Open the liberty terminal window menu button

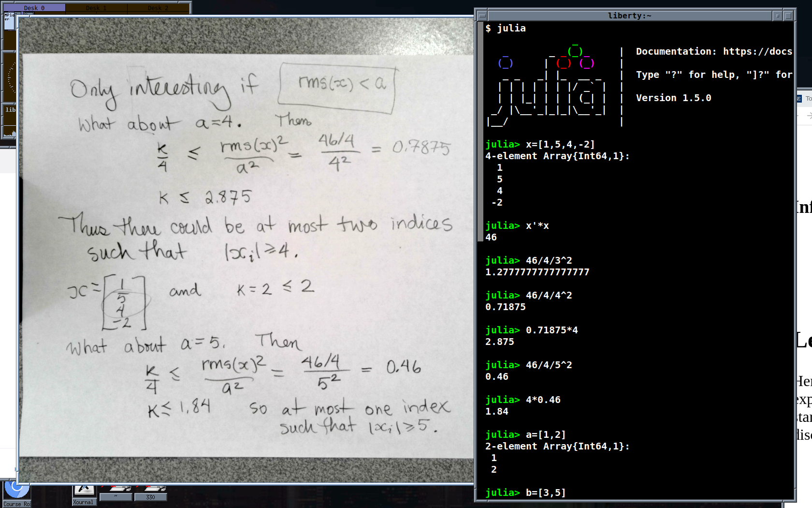(481, 16)
